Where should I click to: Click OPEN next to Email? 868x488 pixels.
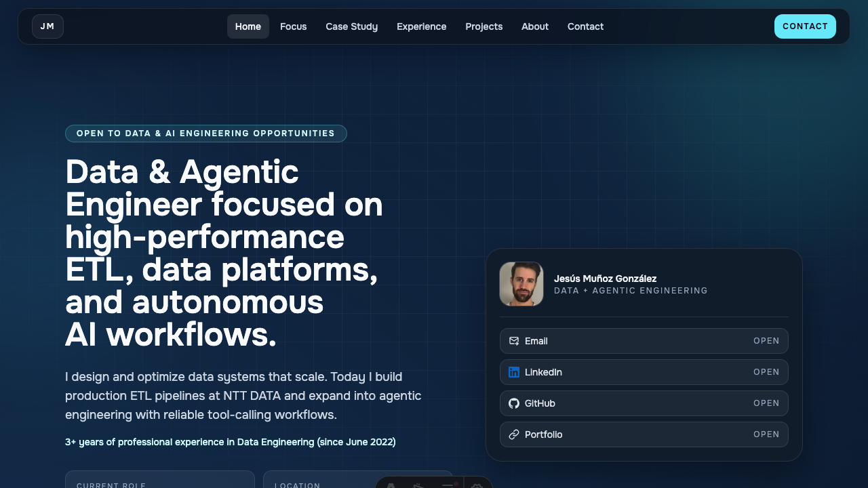pyautogui.click(x=766, y=341)
